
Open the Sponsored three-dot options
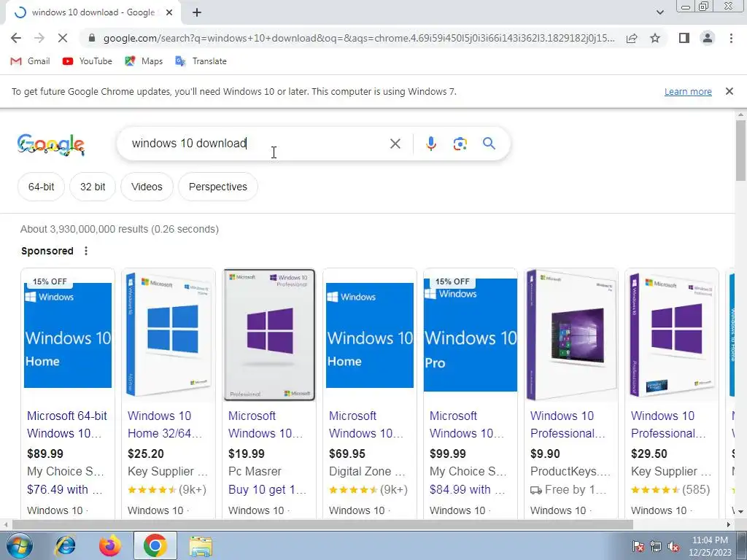pos(86,251)
